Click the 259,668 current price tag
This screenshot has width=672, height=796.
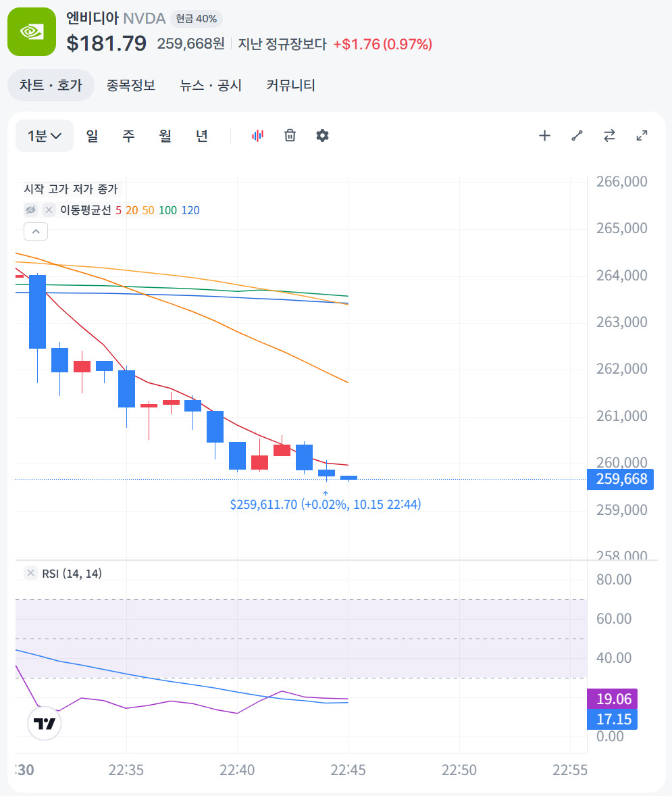620,478
